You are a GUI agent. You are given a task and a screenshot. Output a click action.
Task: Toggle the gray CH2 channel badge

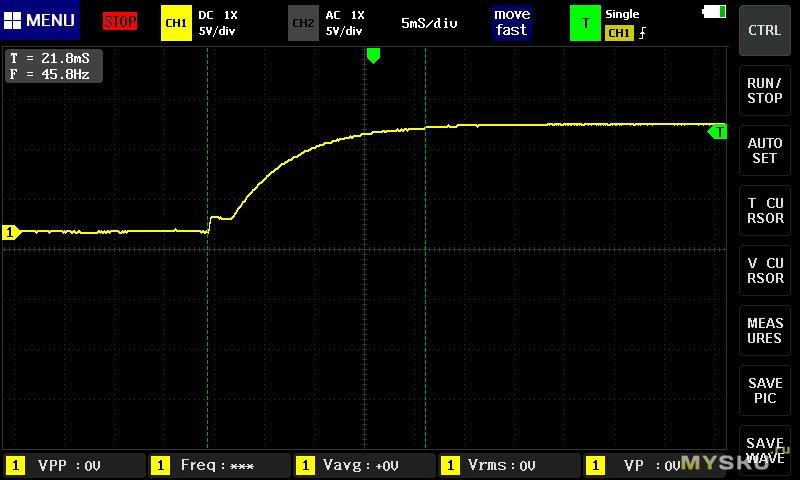303,22
